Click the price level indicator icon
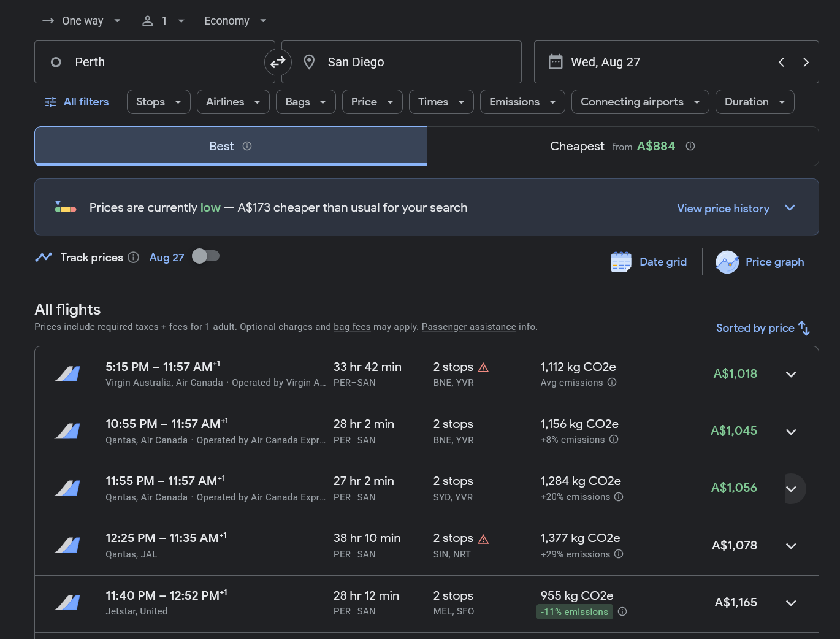Screen dimensions: 840x639 coord(66,207)
